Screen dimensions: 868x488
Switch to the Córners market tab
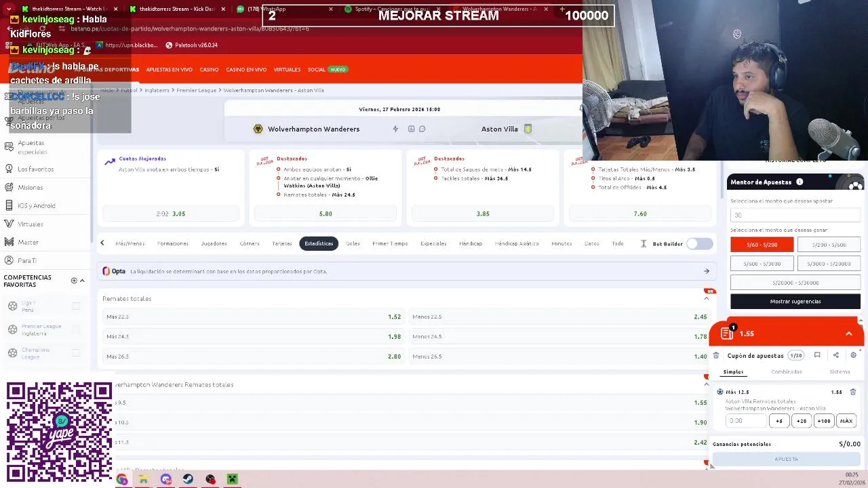pos(250,243)
